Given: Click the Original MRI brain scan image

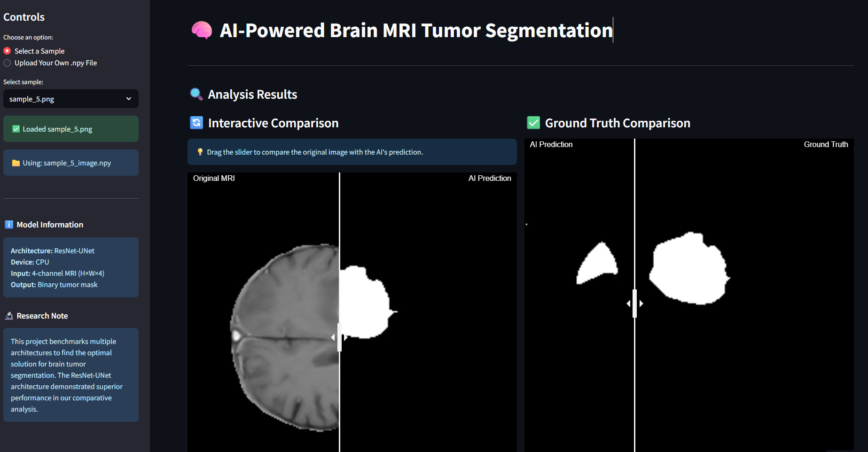Looking at the screenshot, I should tap(287, 338).
